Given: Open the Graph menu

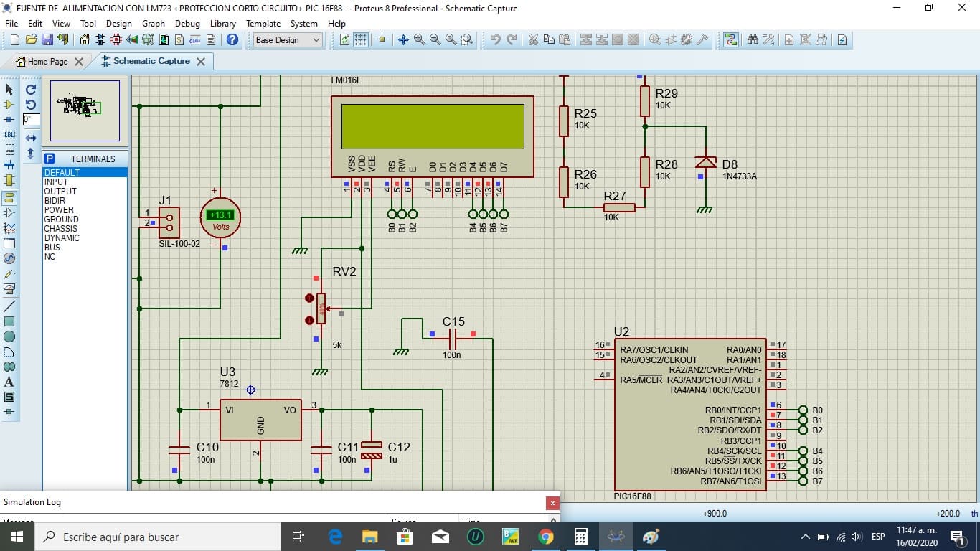Looking at the screenshot, I should coord(154,24).
